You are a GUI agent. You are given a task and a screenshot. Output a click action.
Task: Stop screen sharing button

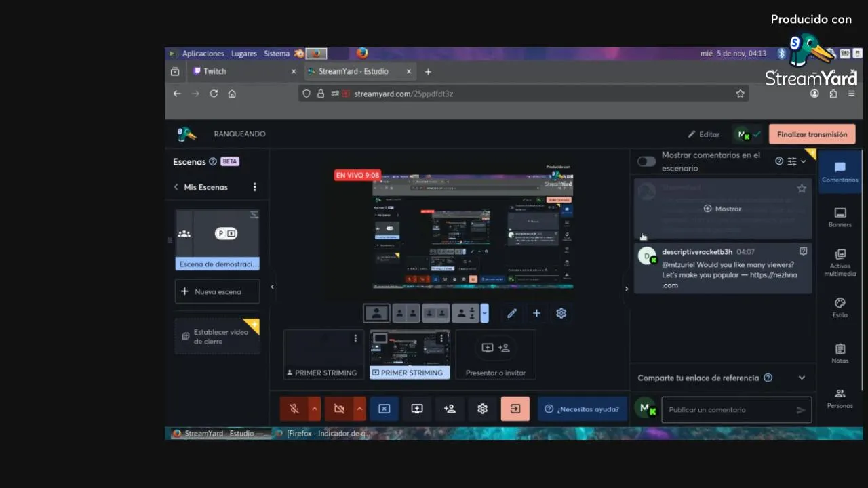tap(384, 409)
